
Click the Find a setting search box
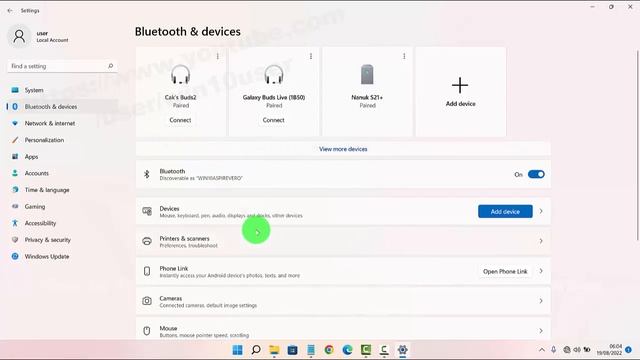62,66
